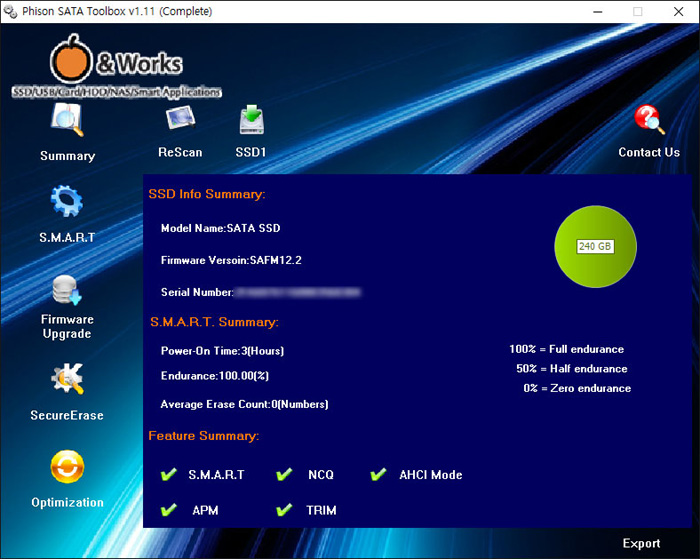Click the Phison app icon in title bar
Image resolution: width=700 pixels, height=559 pixels.
[10, 11]
